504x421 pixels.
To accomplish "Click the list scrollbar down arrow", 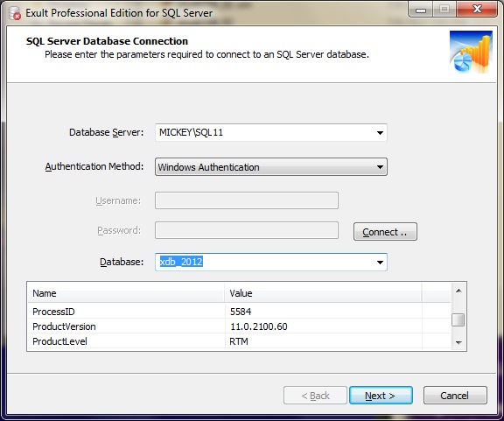I will pos(458,342).
